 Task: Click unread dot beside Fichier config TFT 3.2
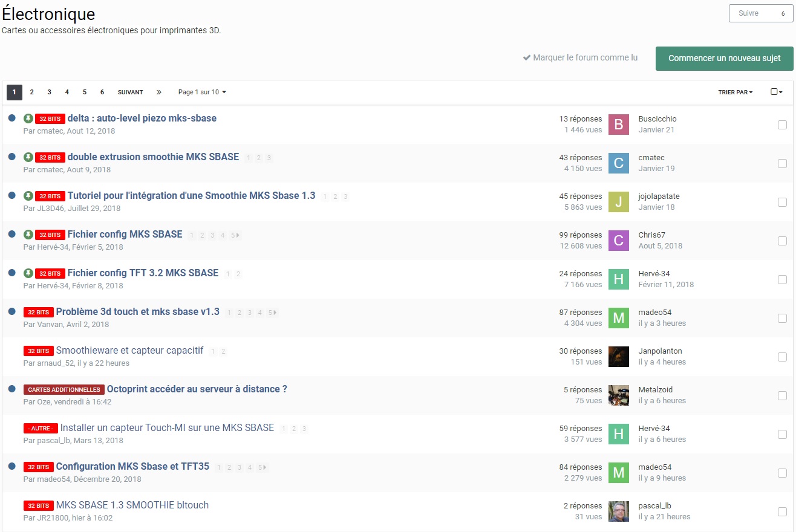11,273
